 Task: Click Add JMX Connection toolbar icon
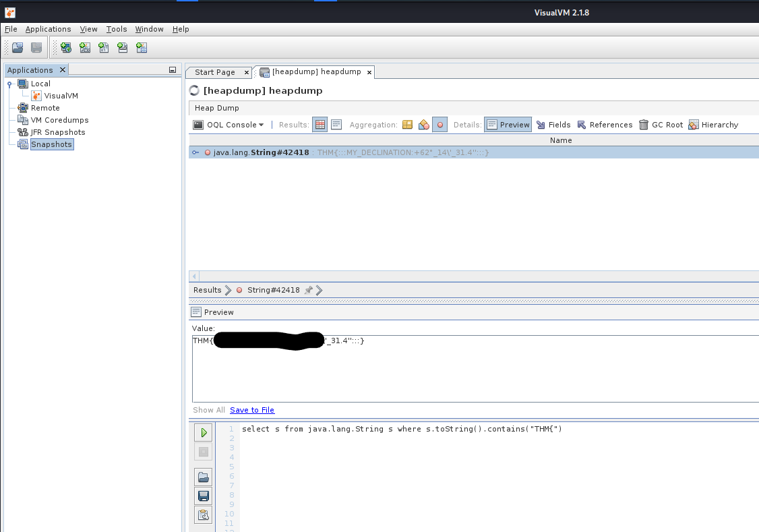pos(84,48)
